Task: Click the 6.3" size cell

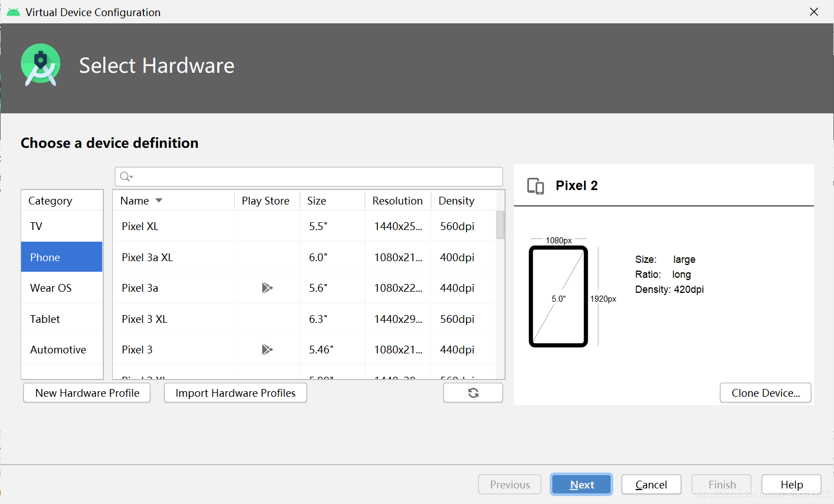Action: pos(332,319)
